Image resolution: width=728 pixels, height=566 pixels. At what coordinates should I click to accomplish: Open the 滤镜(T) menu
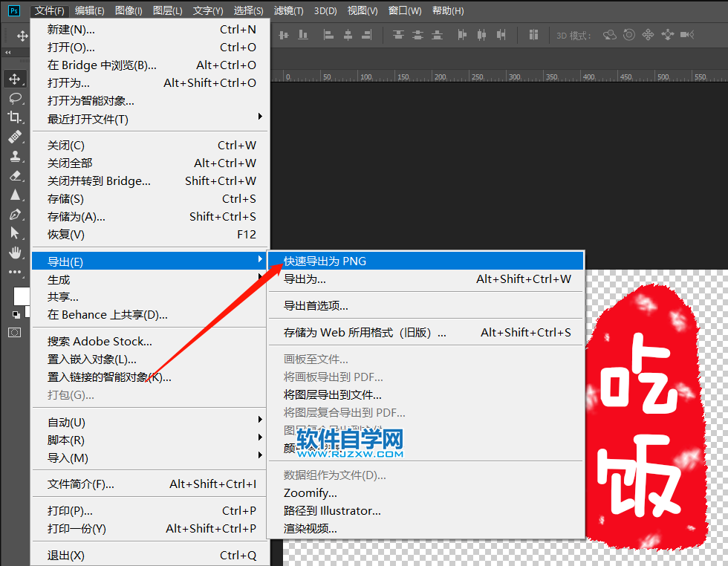[x=288, y=10]
